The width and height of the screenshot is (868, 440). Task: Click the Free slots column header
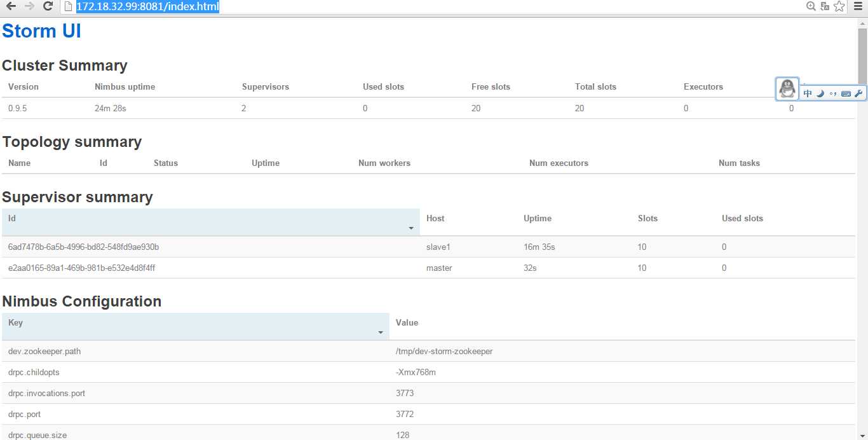point(491,86)
